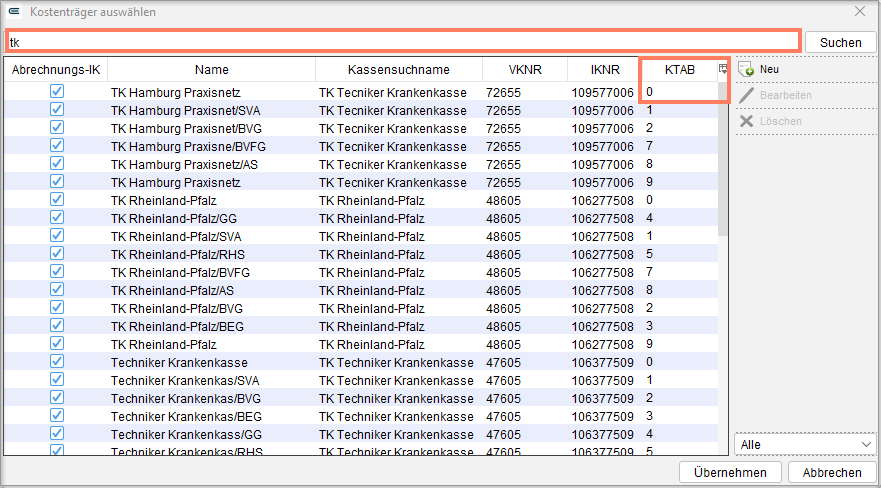Click the Löschen label

click(x=780, y=121)
